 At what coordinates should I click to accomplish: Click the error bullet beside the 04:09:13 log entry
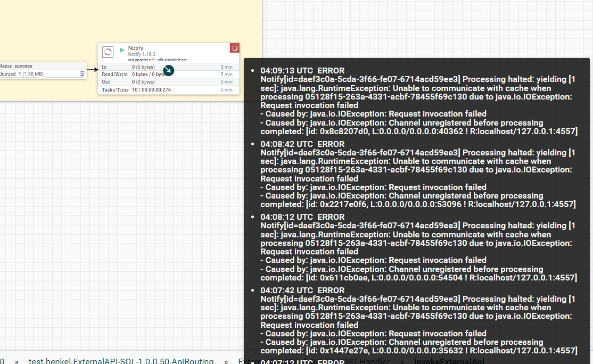[253, 70]
